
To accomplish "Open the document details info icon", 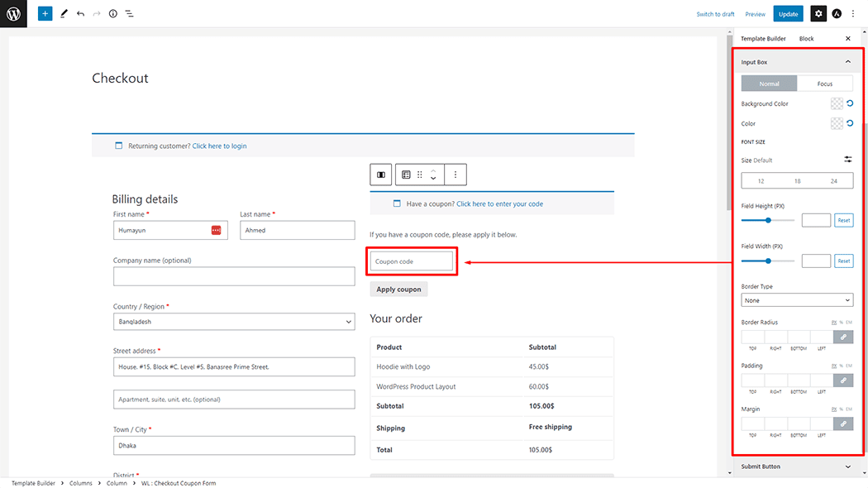I will (x=113, y=14).
